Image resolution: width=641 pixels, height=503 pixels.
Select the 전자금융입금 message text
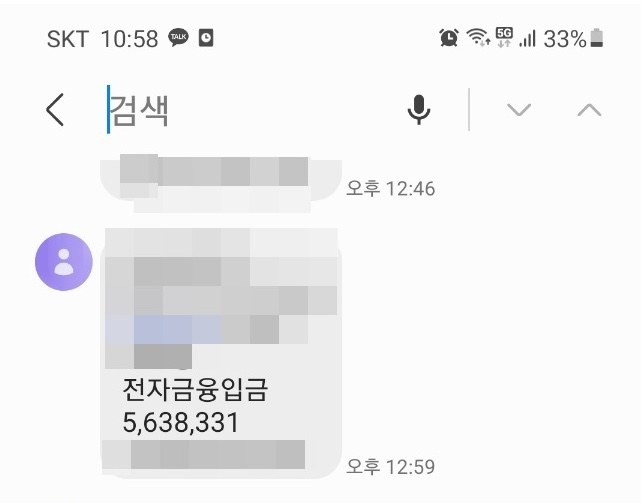point(195,389)
